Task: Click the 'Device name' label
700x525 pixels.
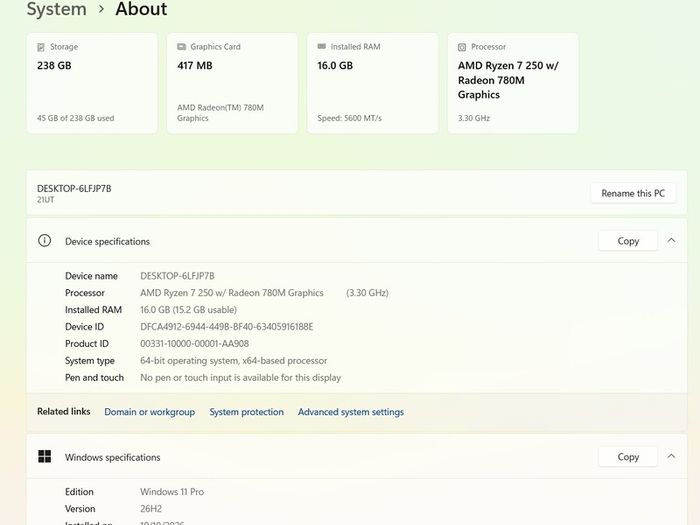Action: tap(91, 276)
